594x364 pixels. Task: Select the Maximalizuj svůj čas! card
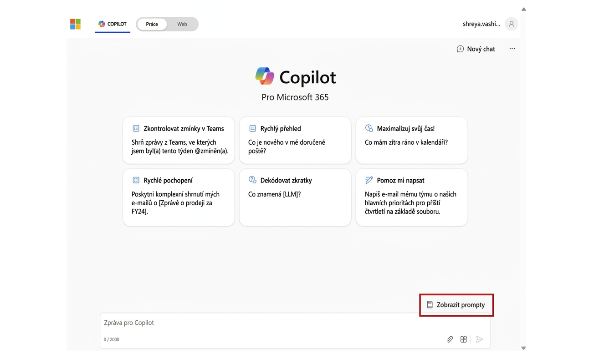tap(412, 140)
